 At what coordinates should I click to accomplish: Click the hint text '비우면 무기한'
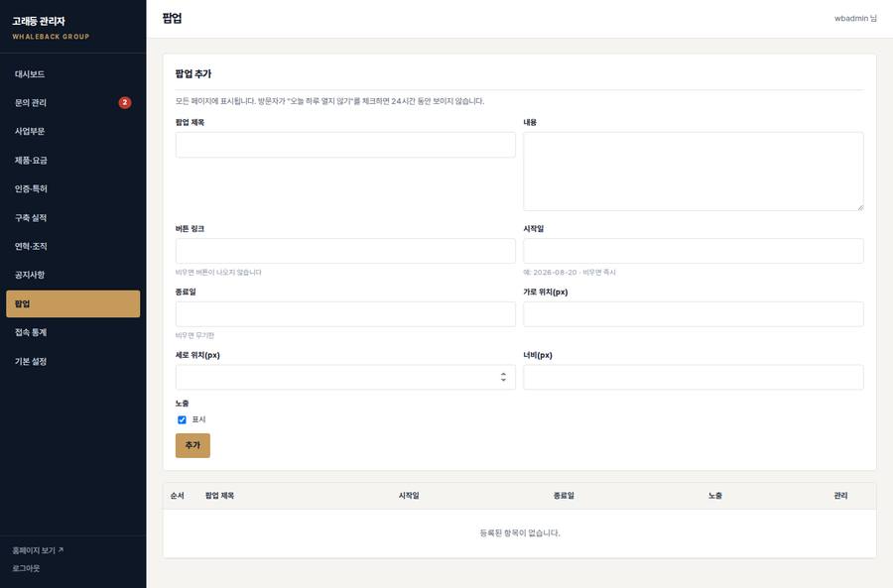pyautogui.click(x=194, y=335)
